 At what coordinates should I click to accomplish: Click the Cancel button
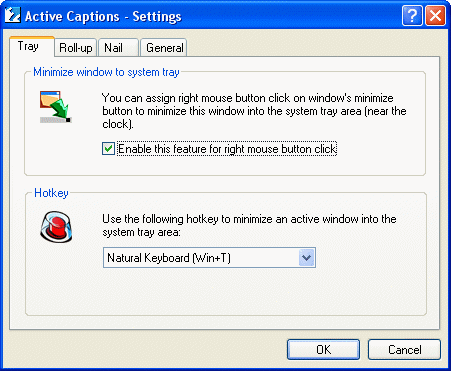(x=404, y=349)
